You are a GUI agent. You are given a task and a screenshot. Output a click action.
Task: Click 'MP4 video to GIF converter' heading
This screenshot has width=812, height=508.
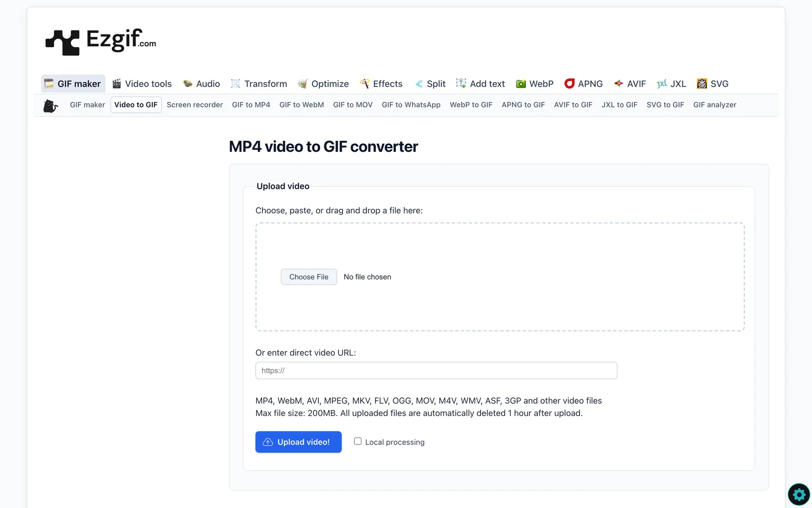tap(323, 147)
